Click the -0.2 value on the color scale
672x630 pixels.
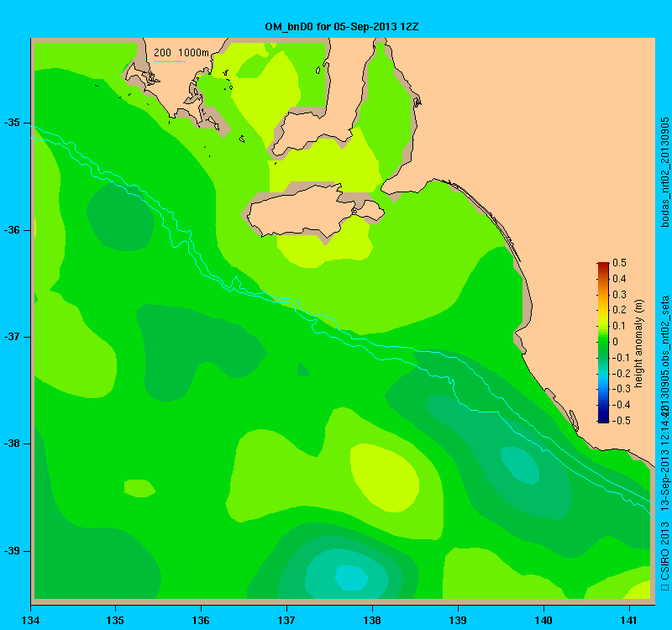point(621,373)
